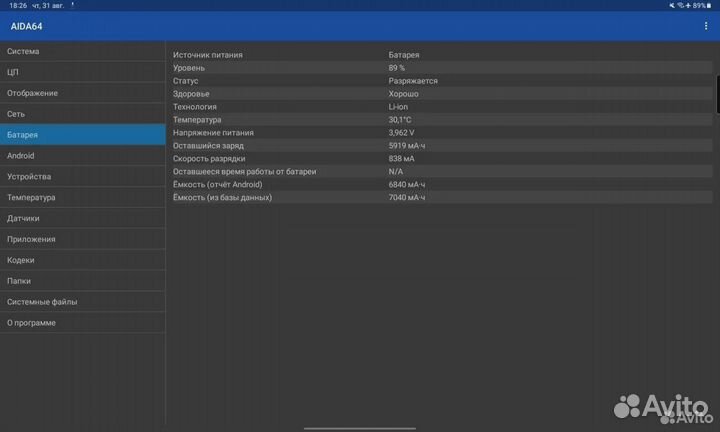This screenshot has width=720, height=432.
Task: Open Устройства in the sidebar
Action: (83, 177)
